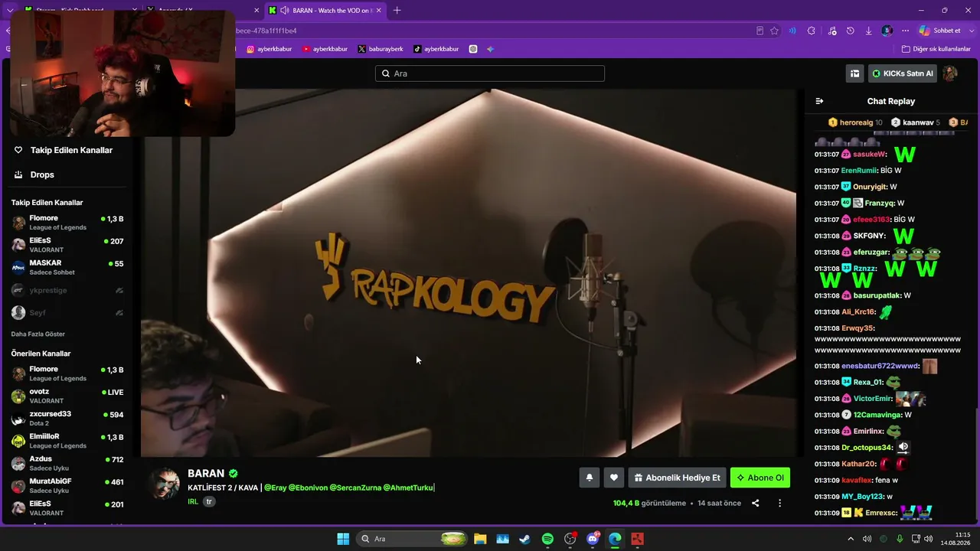Open recommended channel ElmiilloR
The height and width of the screenshot is (551, 980).
(x=67, y=441)
